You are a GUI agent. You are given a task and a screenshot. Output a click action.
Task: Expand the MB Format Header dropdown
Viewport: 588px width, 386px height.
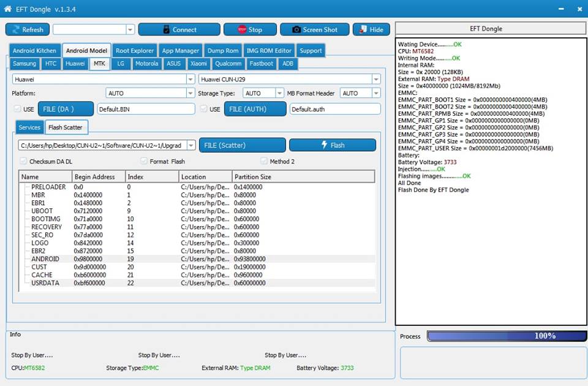click(x=376, y=93)
